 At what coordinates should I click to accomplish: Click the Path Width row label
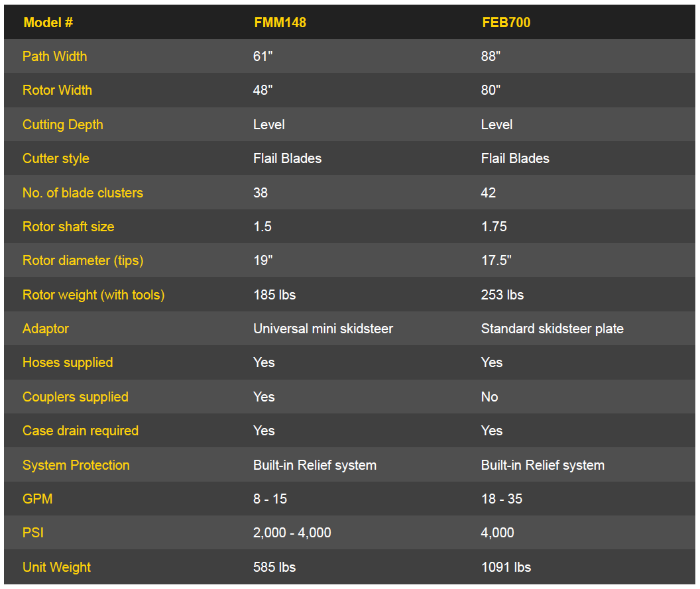54,56
